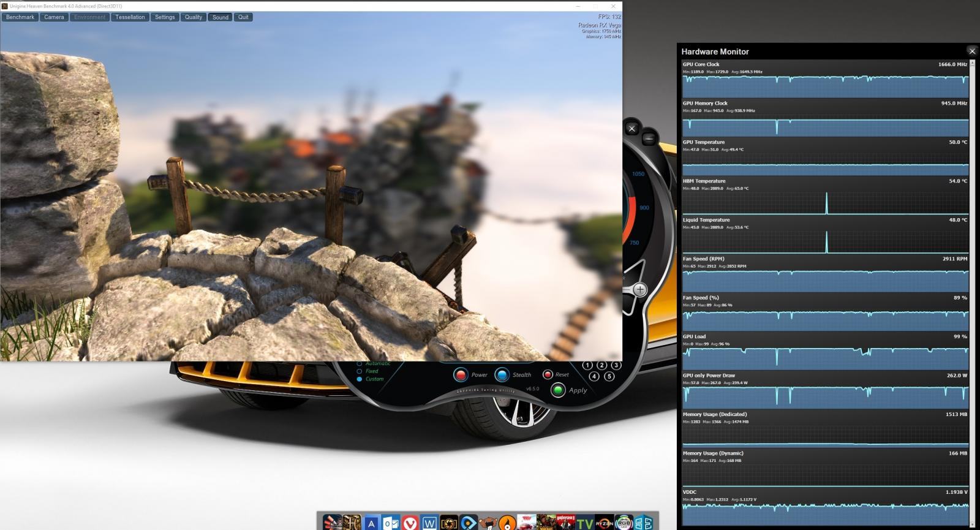Load TriXX profile 5
This screenshot has width=980, height=530.
(609, 376)
